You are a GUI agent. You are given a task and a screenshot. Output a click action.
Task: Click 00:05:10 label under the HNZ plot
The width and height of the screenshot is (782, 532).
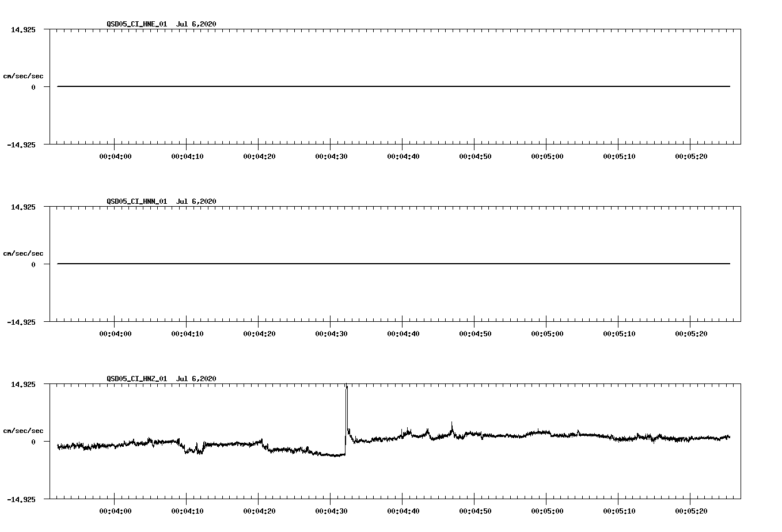[619, 511]
